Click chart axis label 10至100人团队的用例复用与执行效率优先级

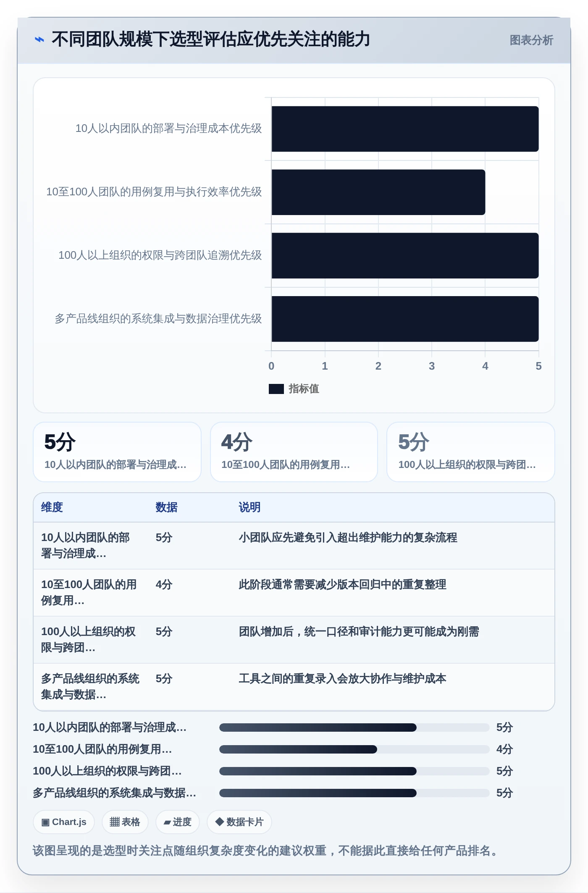click(x=154, y=192)
